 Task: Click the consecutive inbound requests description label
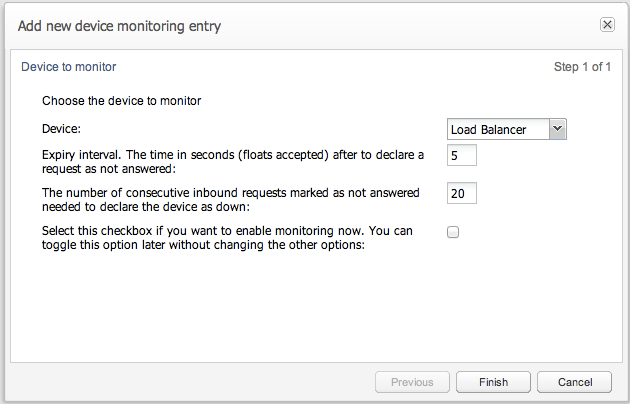click(x=230, y=198)
